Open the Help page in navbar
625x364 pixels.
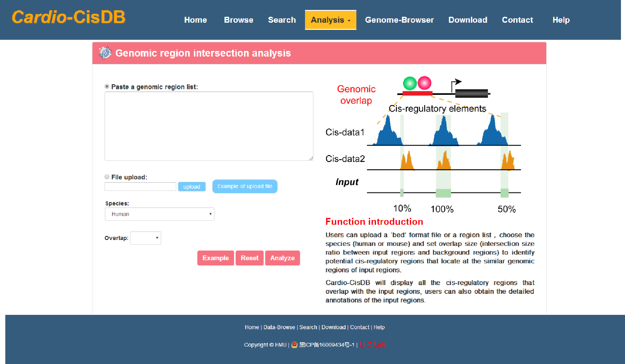(x=561, y=20)
